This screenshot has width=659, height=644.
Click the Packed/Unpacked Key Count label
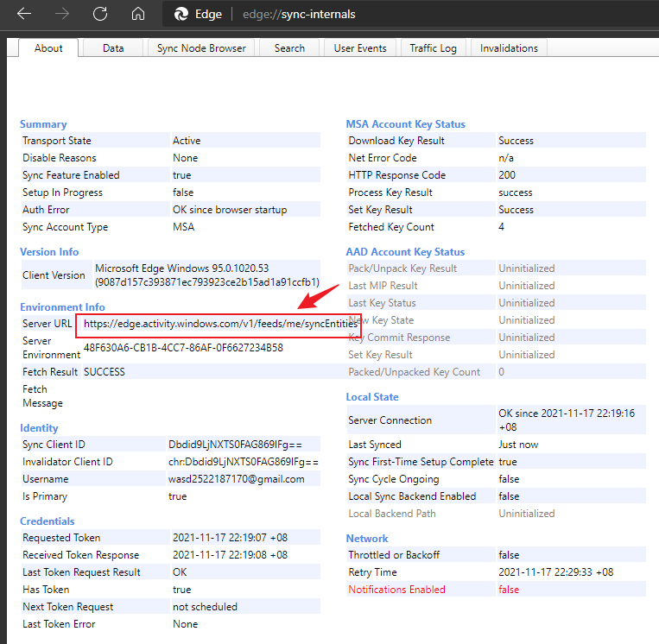pyautogui.click(x=414, y=372)
